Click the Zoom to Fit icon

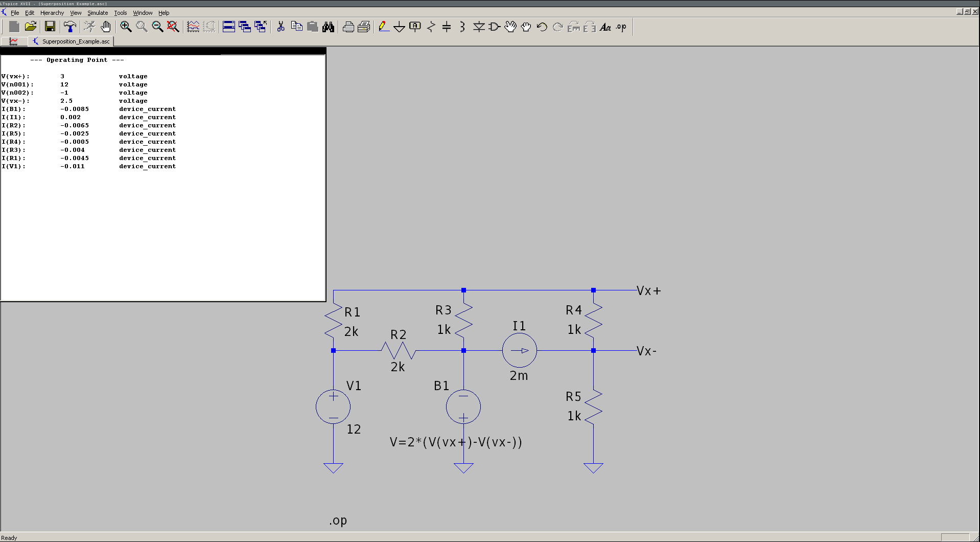tap(173, 27)
